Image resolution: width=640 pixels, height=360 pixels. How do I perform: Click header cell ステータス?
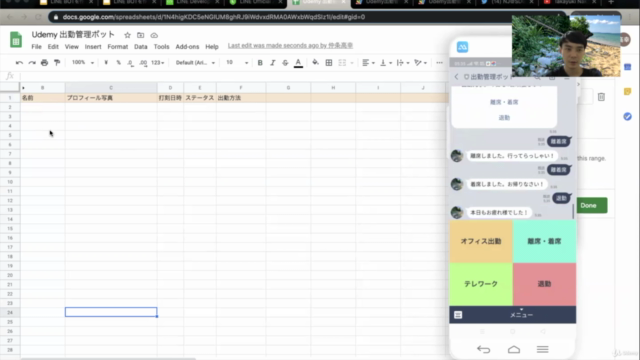point(200,98)
